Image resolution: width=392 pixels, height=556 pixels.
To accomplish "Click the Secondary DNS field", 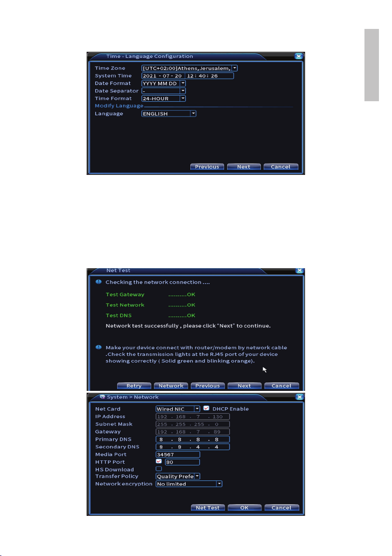I will [193, 447].
